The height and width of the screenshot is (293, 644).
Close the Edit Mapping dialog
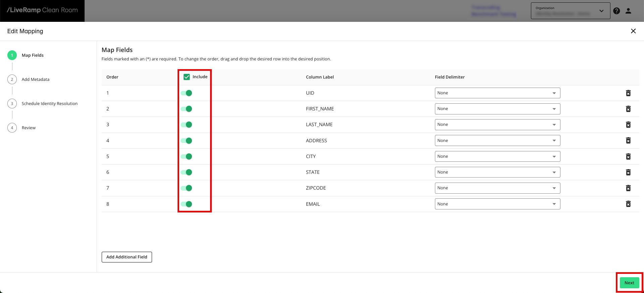click(x=633, y=31)
